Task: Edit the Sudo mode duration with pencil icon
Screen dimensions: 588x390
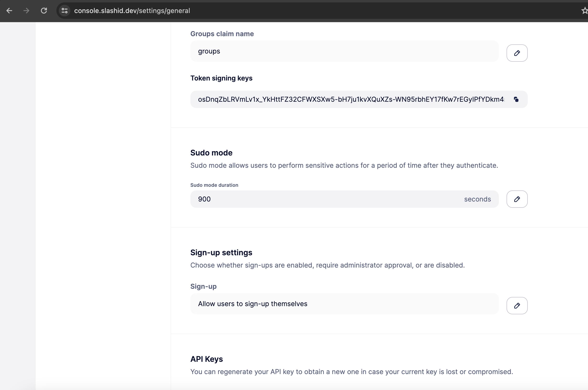Action: click(x=517, y=199)
